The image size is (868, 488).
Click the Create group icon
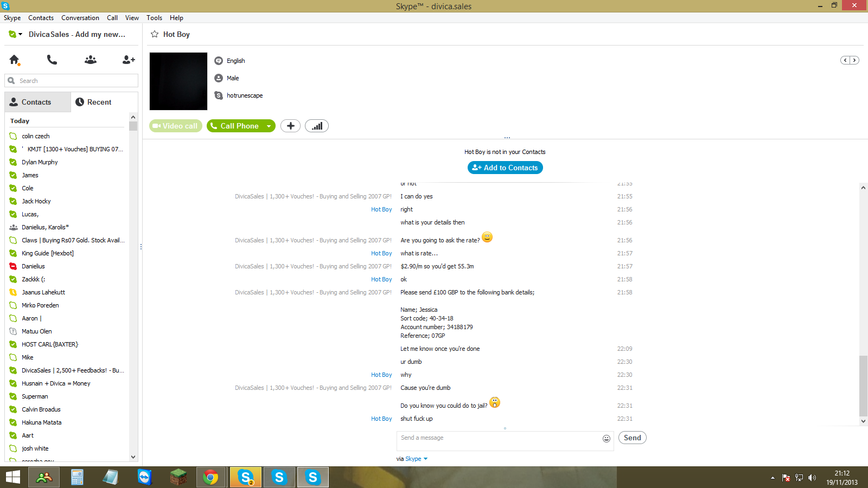[x=91, y=60]
